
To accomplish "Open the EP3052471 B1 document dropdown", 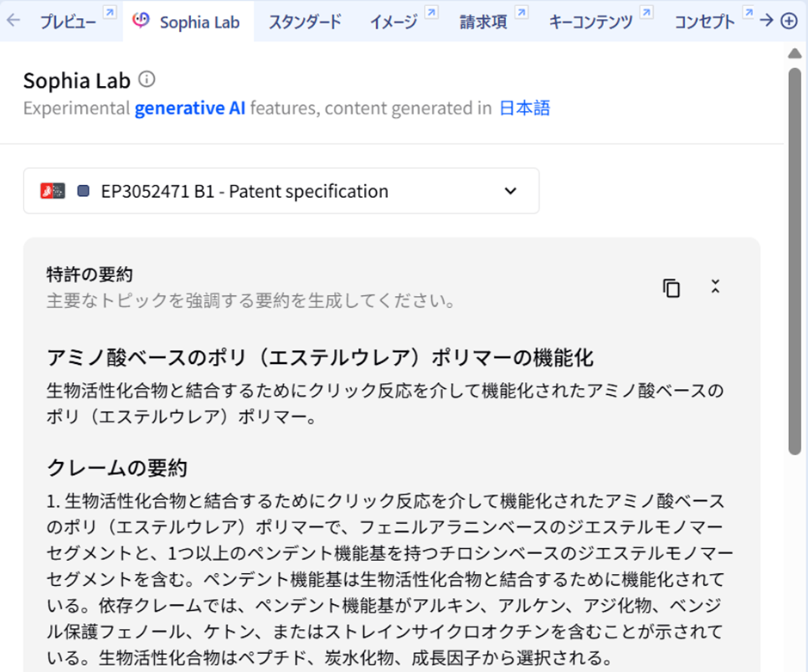I will (x=281, y=191).
